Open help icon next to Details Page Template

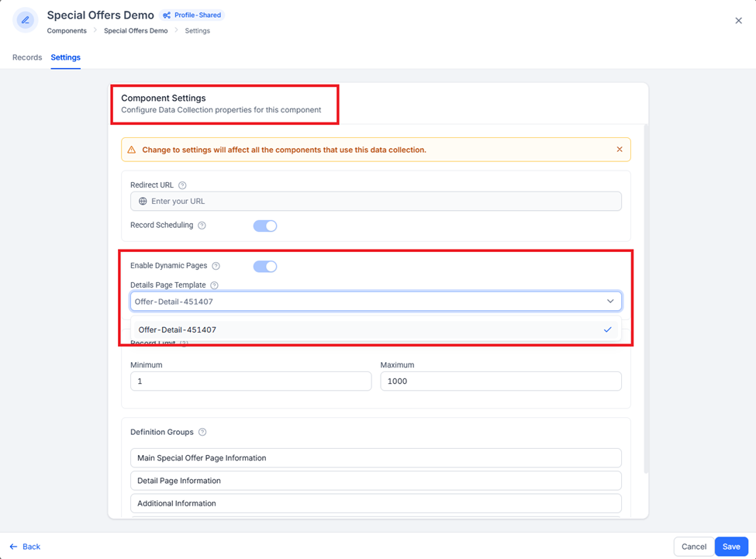(215, 285)
